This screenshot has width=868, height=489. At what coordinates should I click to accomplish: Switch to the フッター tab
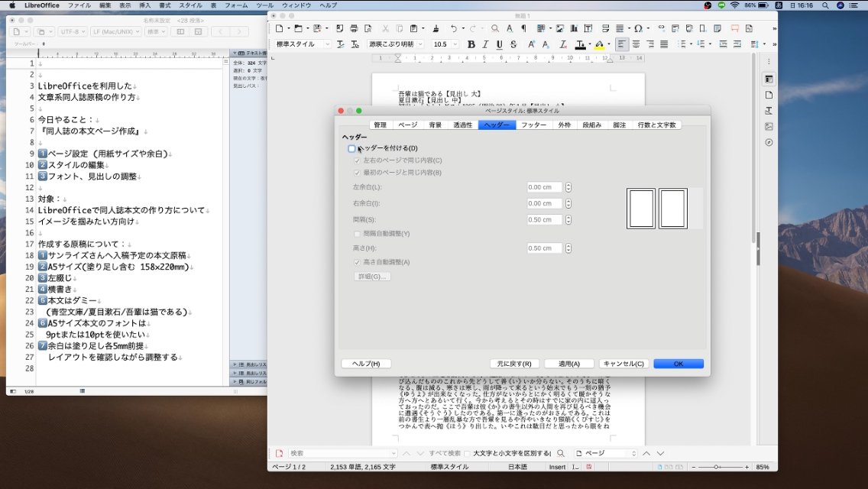(533, 125)
